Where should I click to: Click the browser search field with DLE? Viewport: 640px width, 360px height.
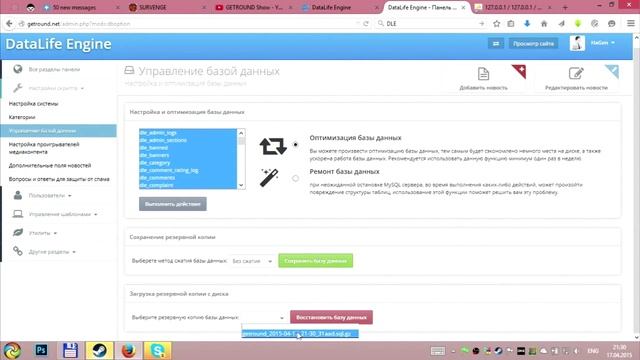431,24
